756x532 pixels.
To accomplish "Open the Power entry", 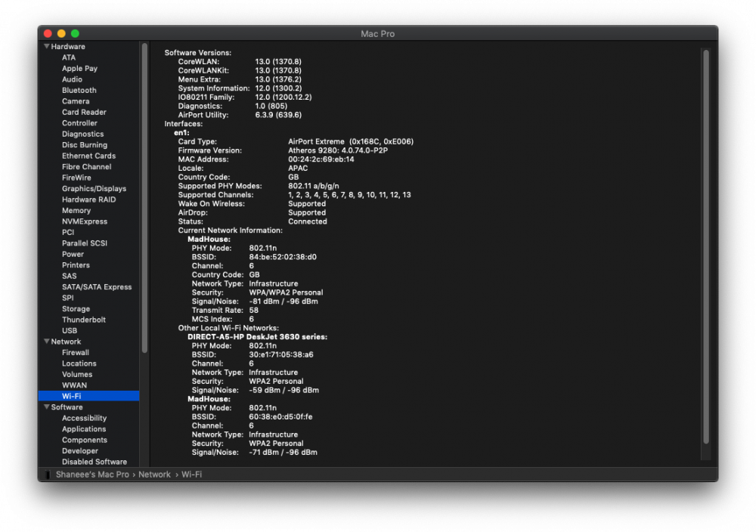I will 73,254.
